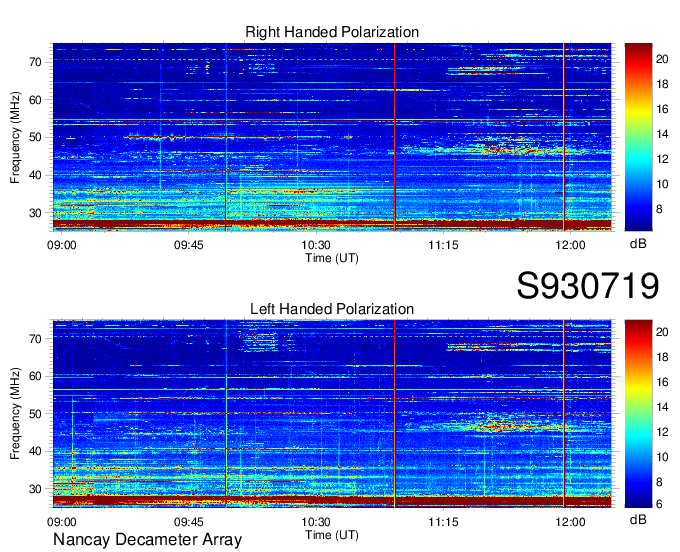Click the 70 MHz tick of Right Handed plot
The width and height of the screenshot is (680, 552).
tap(36, 62)
